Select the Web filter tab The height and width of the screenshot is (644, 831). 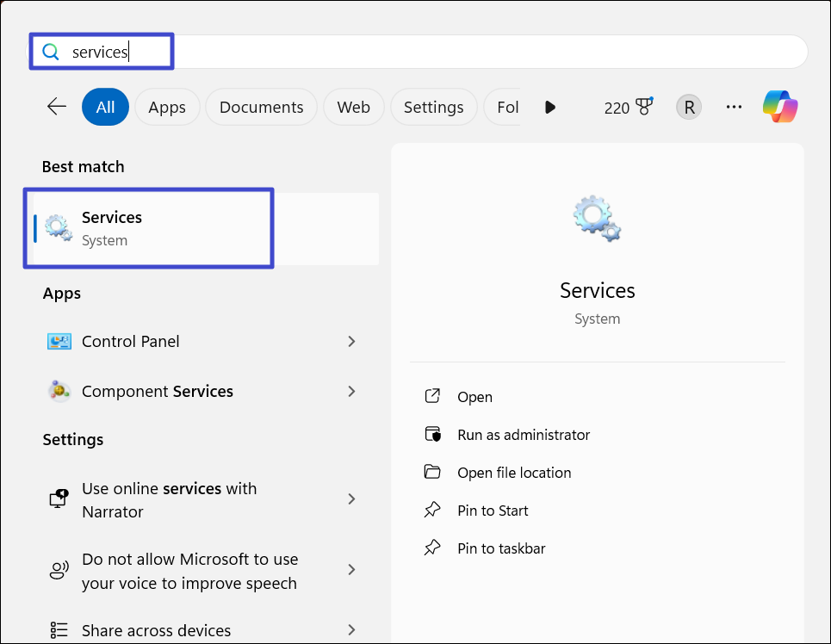pyautogui.click(x=353, y=107)
